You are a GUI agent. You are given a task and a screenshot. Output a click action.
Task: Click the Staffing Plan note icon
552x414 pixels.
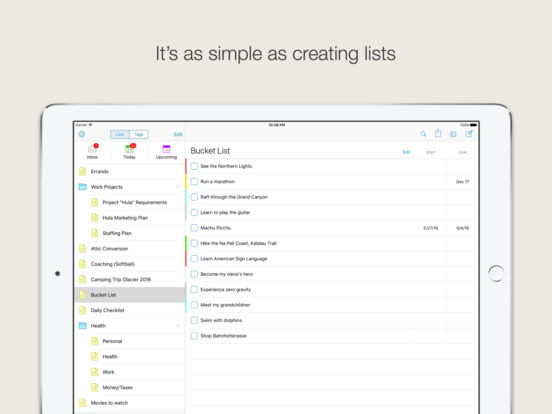[94, 233]
